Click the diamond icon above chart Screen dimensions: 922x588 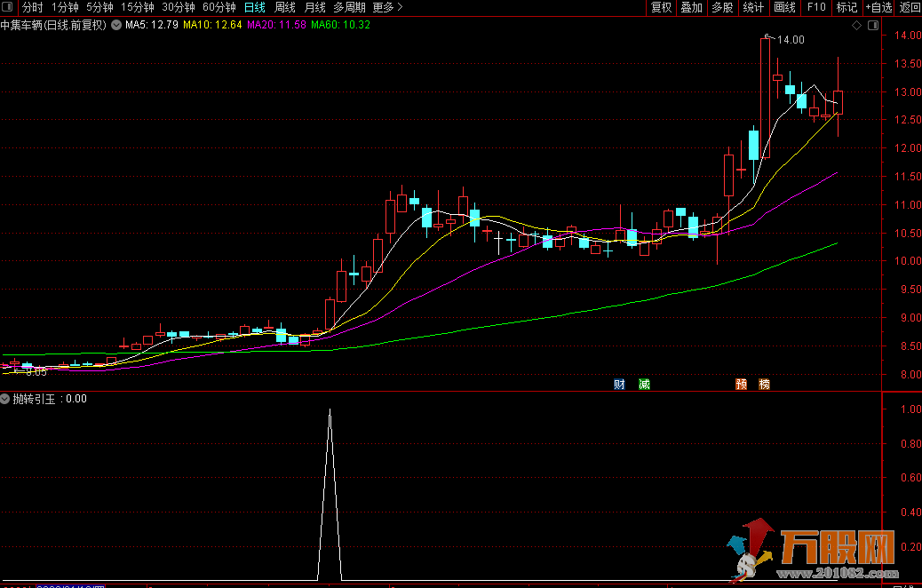click(857, 25)
